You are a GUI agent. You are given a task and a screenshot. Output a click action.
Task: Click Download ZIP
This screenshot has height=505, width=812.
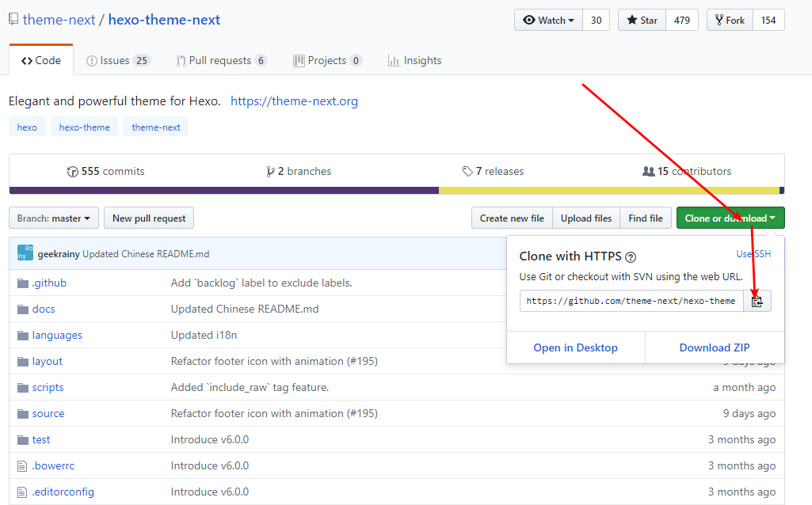click(x=715, y=347)
